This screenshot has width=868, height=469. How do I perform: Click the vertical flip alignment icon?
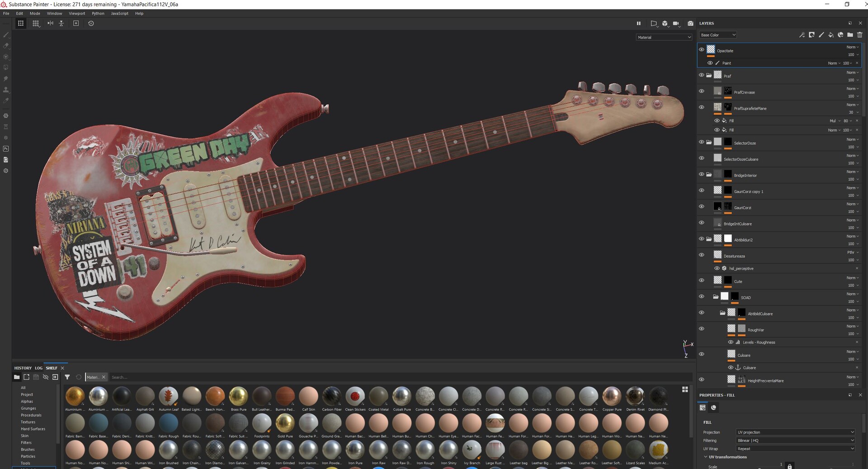tap(61, 23)
